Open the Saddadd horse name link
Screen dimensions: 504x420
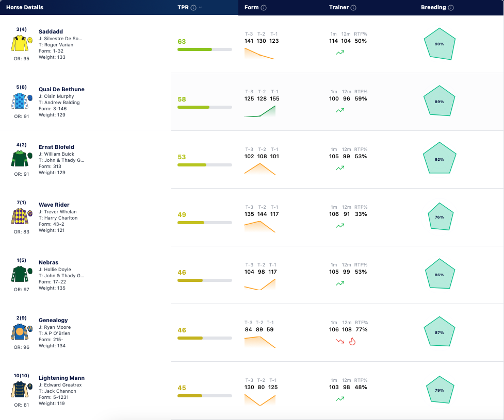[x=51, y=31]
